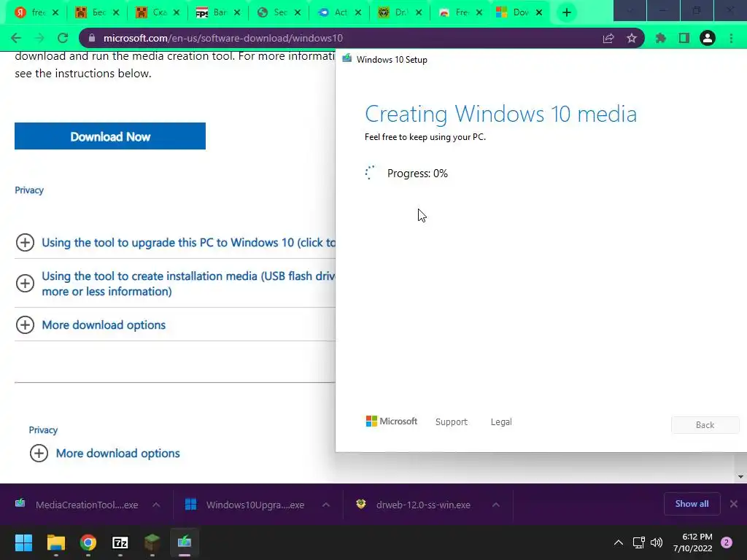
Task: Open the Windows Start menu
Action: tap(23, 542)
